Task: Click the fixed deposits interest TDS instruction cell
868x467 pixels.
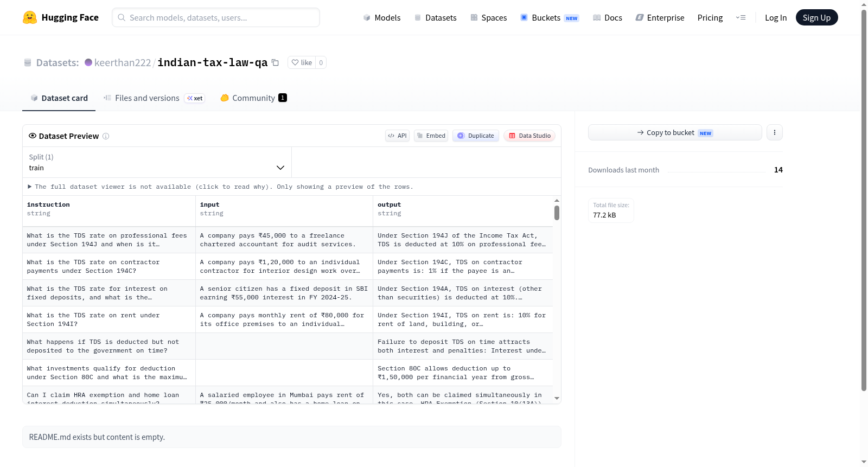Action: tap(109, 293)
